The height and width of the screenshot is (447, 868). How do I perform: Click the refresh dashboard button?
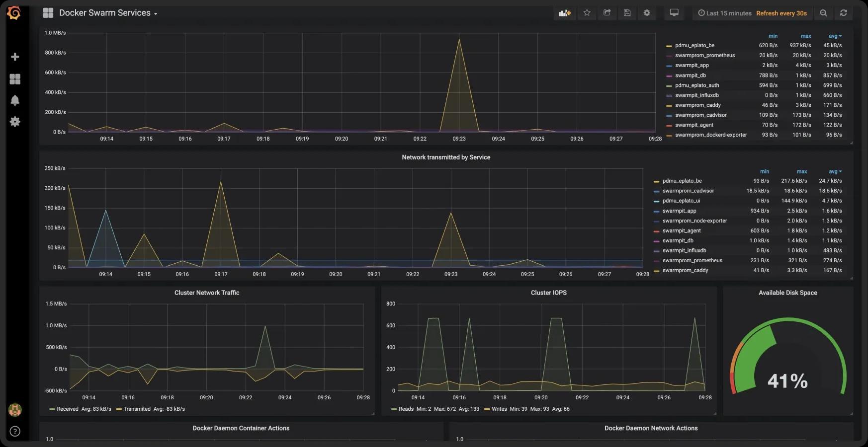coord(843,13)
